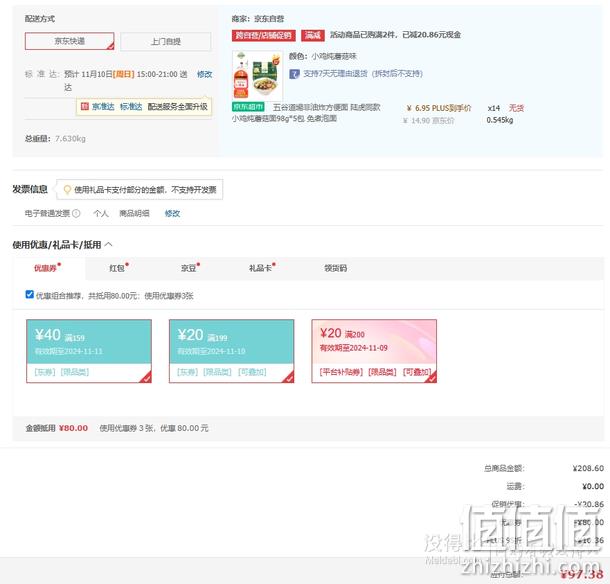This screenshot has height=584, width=610.
Task: Switch to 红包 tab
Action: pyautogui.click(x=119, y=268)
